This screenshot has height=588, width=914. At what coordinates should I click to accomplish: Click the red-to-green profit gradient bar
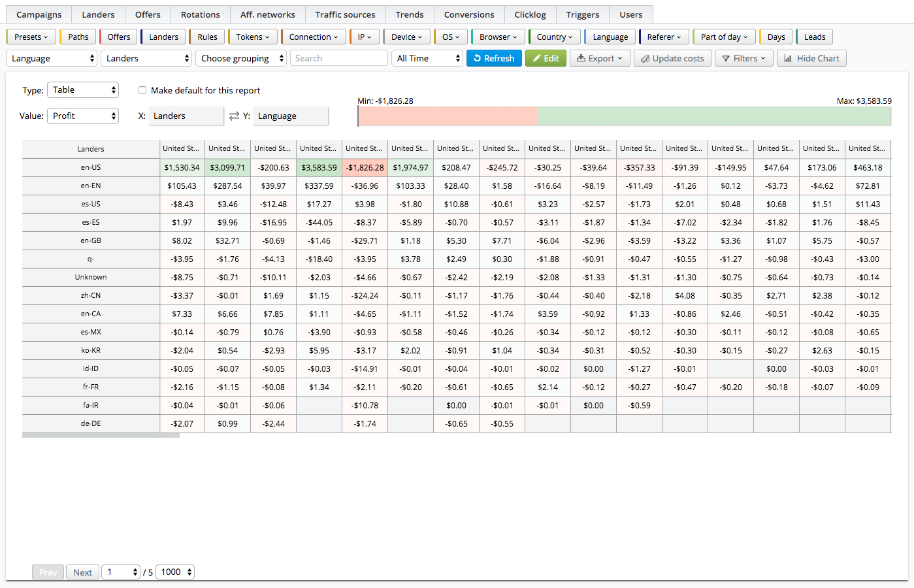coord(625,116)
